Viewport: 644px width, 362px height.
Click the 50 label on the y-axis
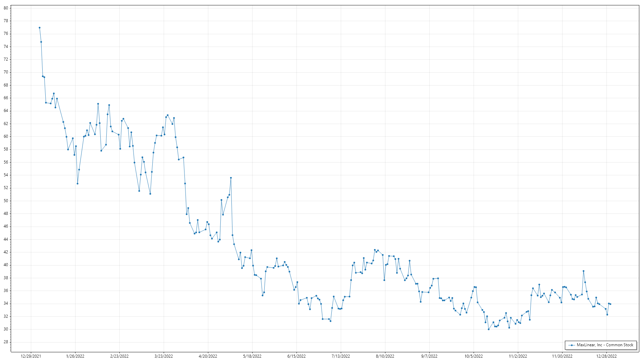pos(6,201)
